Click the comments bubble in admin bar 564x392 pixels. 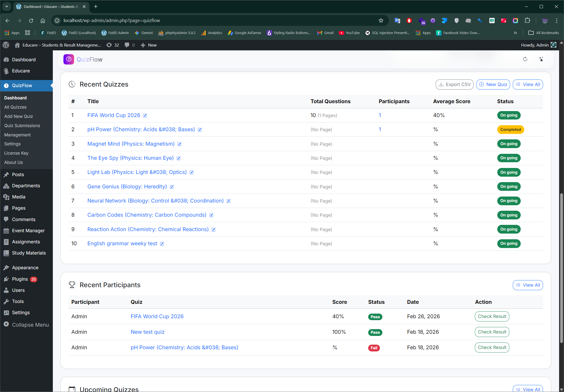tap(127, 45)
